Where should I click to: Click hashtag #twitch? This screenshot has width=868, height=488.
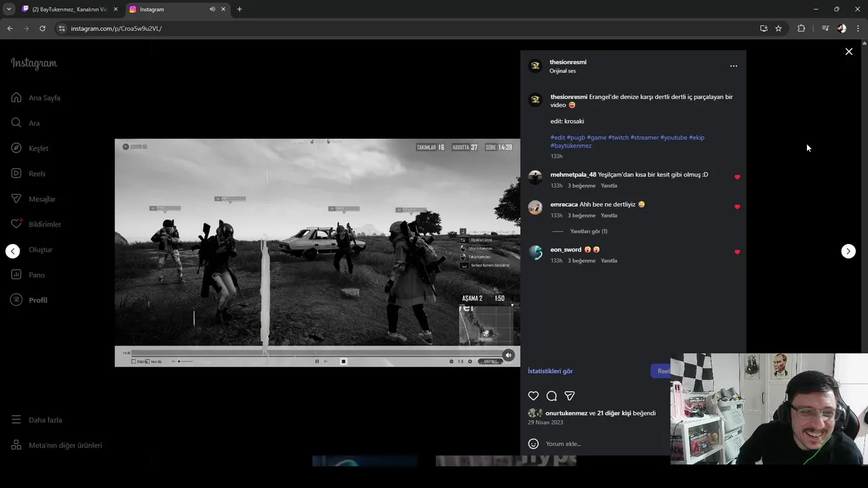tap(618, 138)
